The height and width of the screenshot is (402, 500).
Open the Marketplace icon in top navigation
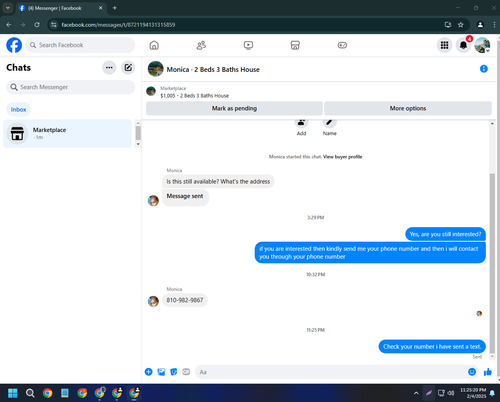pyautogui.click(x=295, y=45)
